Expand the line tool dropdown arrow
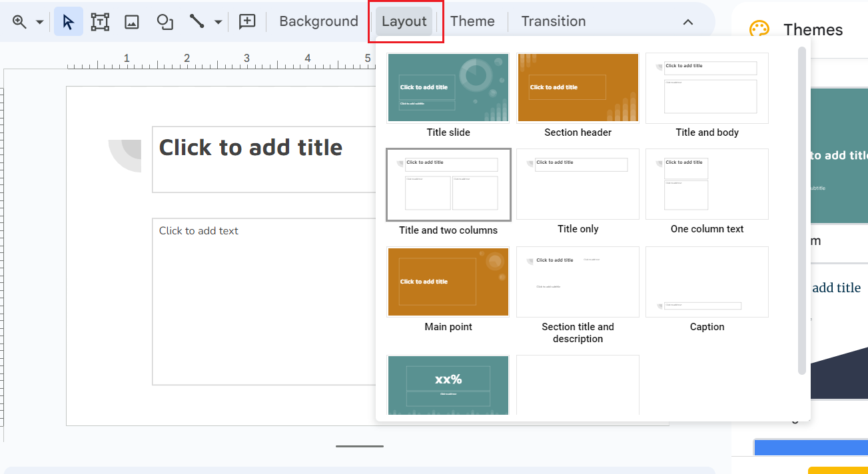The image size is (868, 474). (217, 21)
